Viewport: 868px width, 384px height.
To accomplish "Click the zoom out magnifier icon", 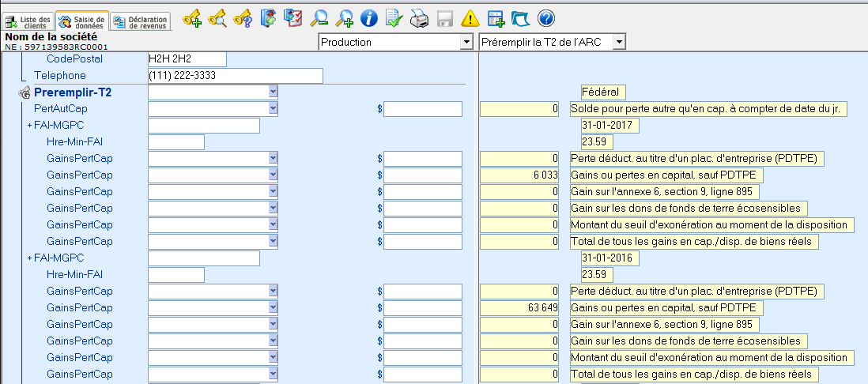I will 319,18.
